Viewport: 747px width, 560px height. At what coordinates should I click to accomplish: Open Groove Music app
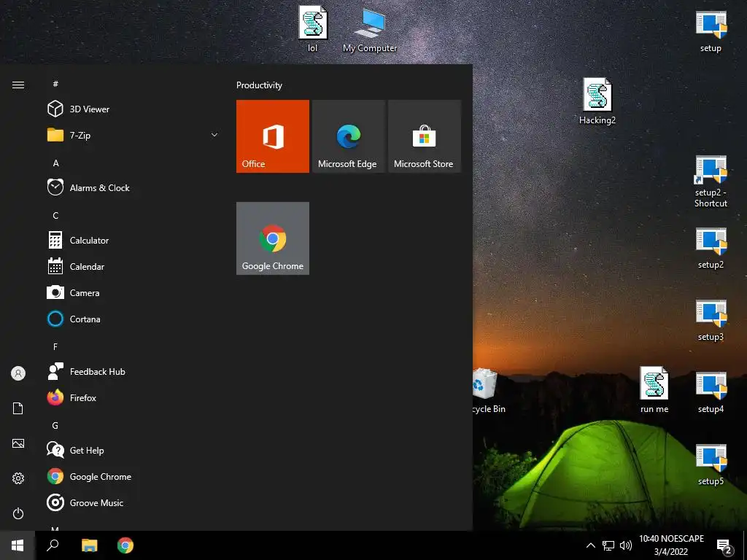pos(133,502)
